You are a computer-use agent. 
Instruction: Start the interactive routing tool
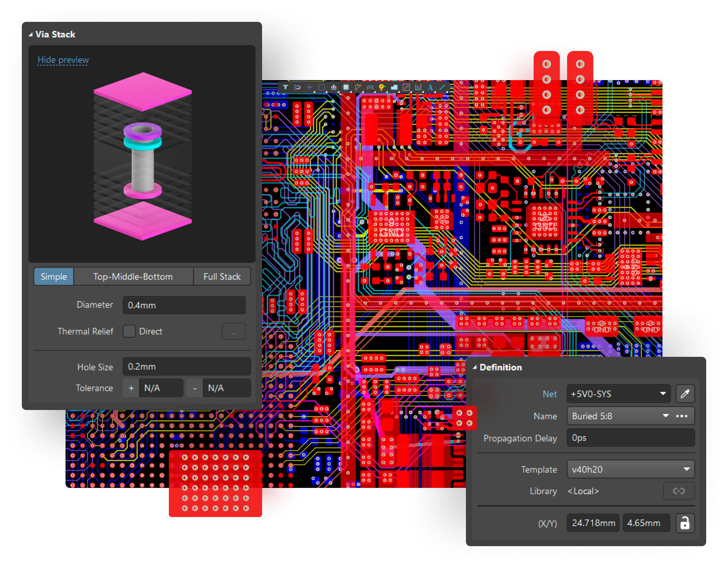tap(358, 87)
